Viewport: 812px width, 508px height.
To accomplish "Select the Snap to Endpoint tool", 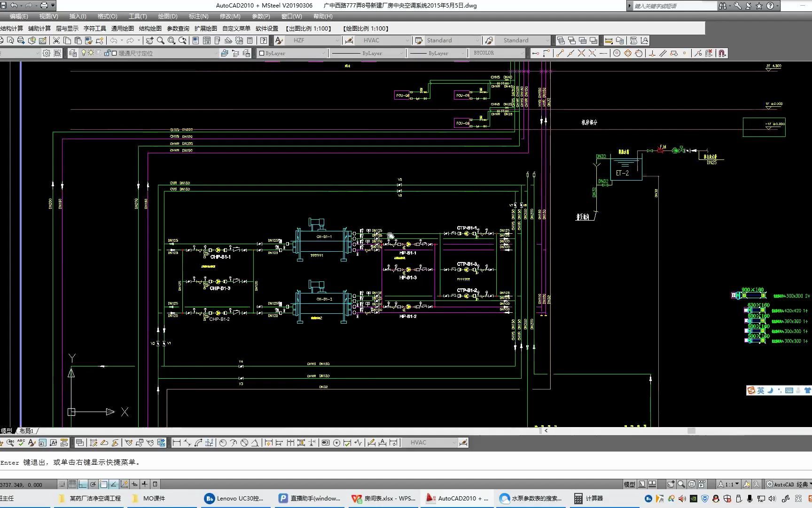I will click(560, 53).
